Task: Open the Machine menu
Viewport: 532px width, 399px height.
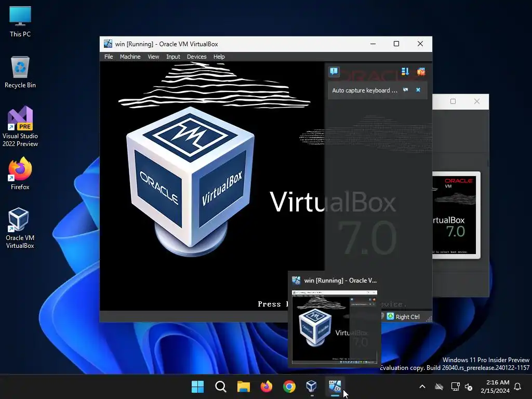Action: [130, 57]
